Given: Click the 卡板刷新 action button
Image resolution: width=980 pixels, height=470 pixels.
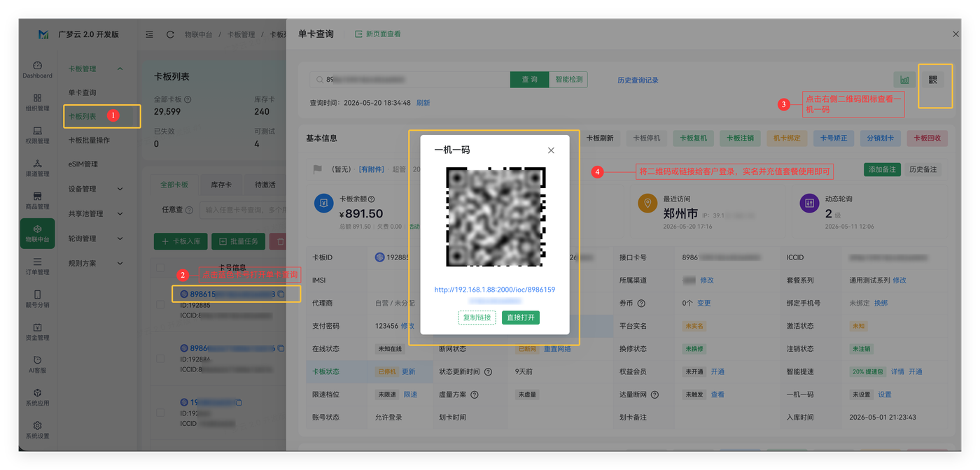Looking at the screenshot, I should pyautogui.click(x=600, y=138).
